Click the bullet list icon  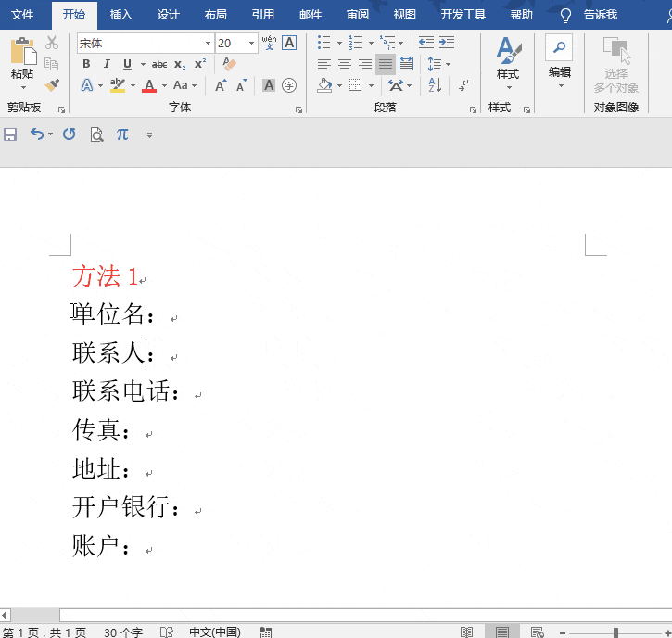[x=323, y=43]
